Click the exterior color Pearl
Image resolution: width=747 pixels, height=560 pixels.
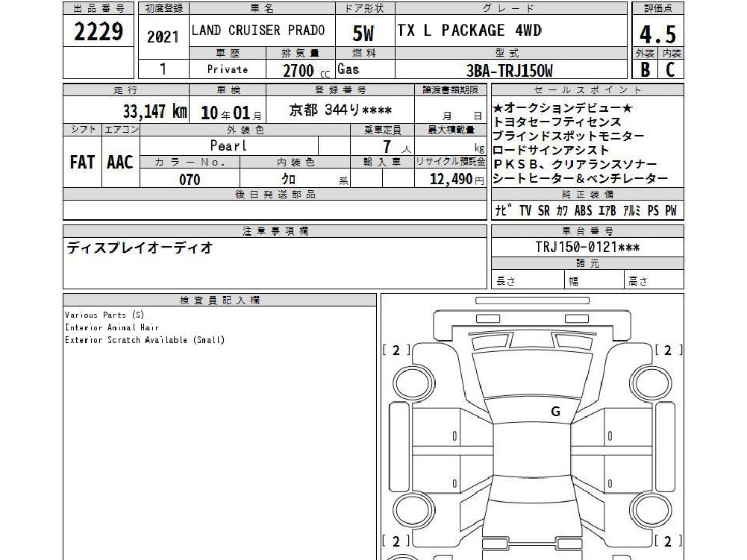pos(228,145)
